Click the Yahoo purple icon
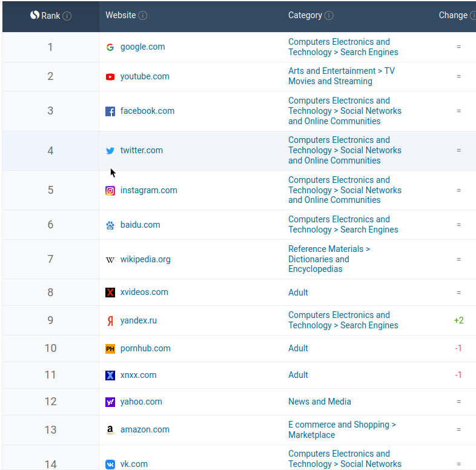The height and width of the screenshot is (470, 476). pyautogui.click(x=110, y=402)
